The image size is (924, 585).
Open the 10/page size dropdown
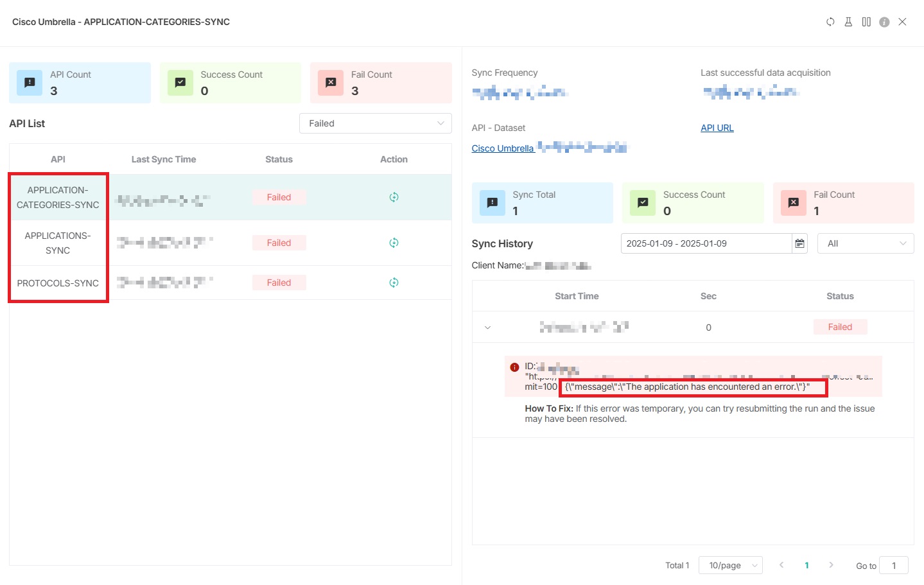click(x=731, y=565)
